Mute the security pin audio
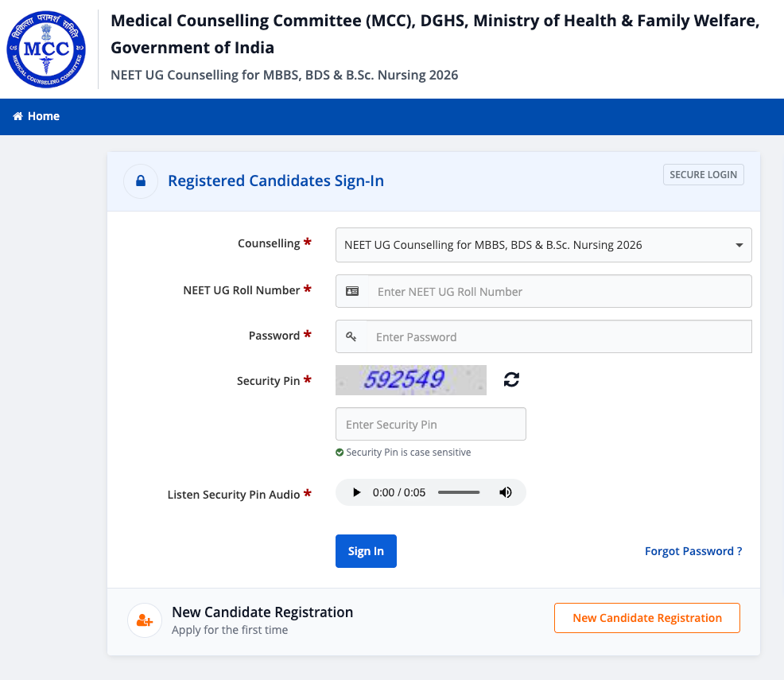The image size is (784, 680). [x=506, y=492]
